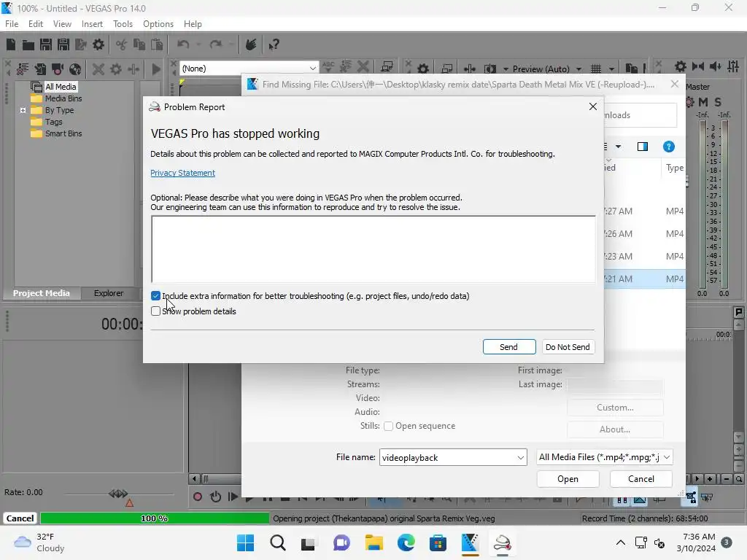Open the View menu
Image resolution: width=747 pixels, height=560 pixels.
(x=62, y=24)
